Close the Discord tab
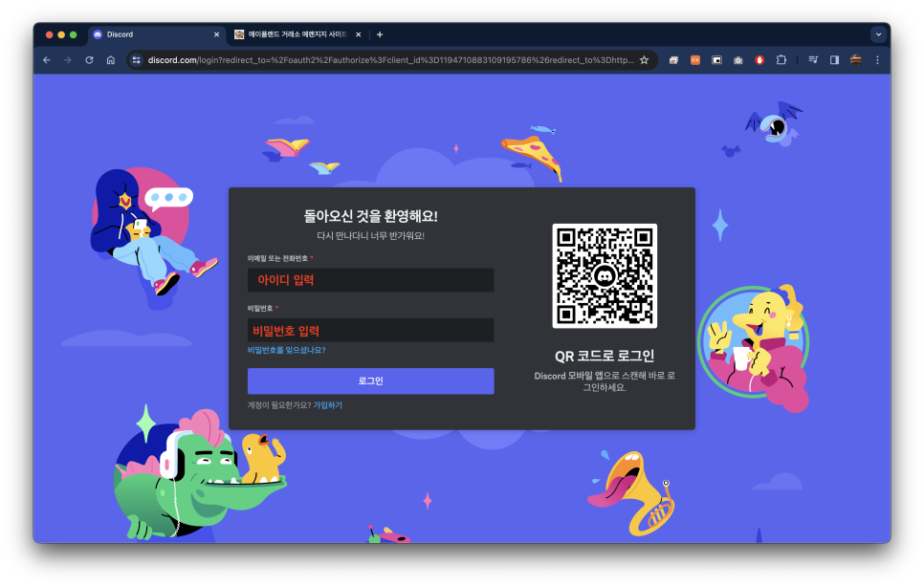 point(216,34)
